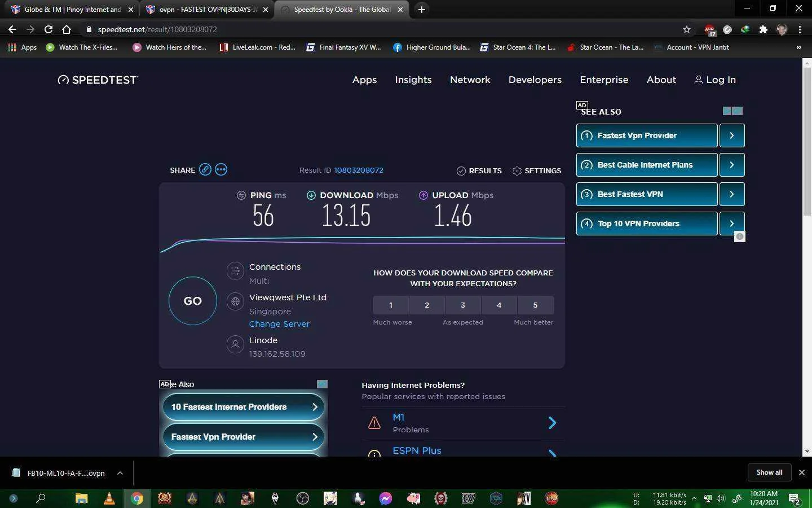Start a new test with GO button
This screenshot has width=812, height=508.
pyautogui.click(x=193, y=301)
